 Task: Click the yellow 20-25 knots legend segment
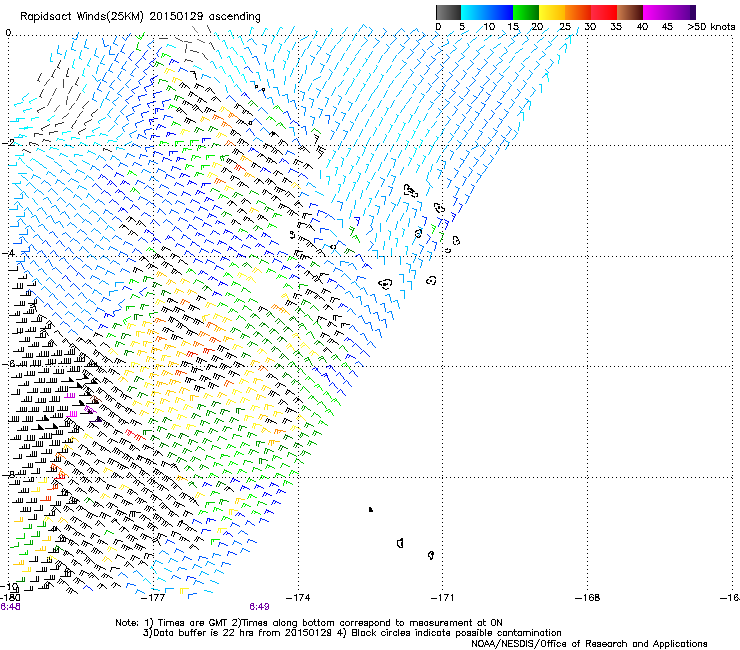552,12
